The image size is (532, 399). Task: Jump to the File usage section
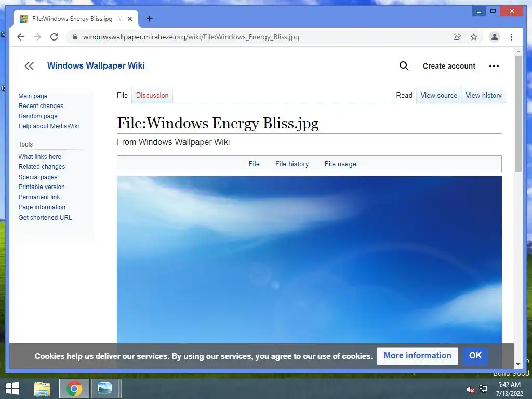click(x=340, y=164)
